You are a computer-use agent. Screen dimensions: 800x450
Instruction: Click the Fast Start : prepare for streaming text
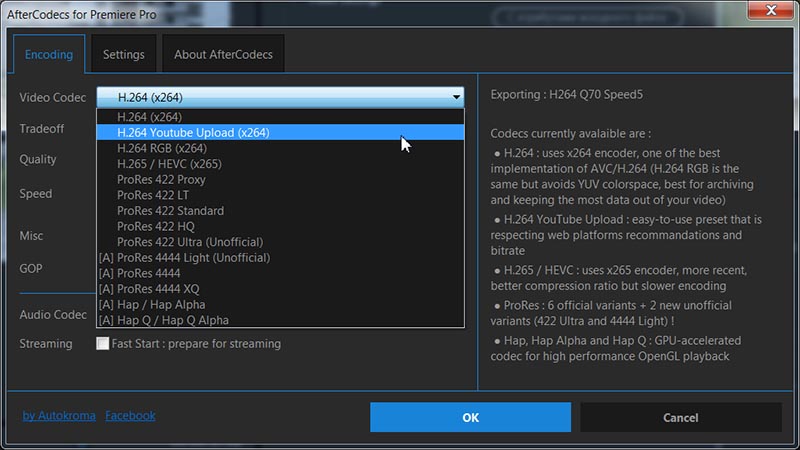click(x=196, y=344)
